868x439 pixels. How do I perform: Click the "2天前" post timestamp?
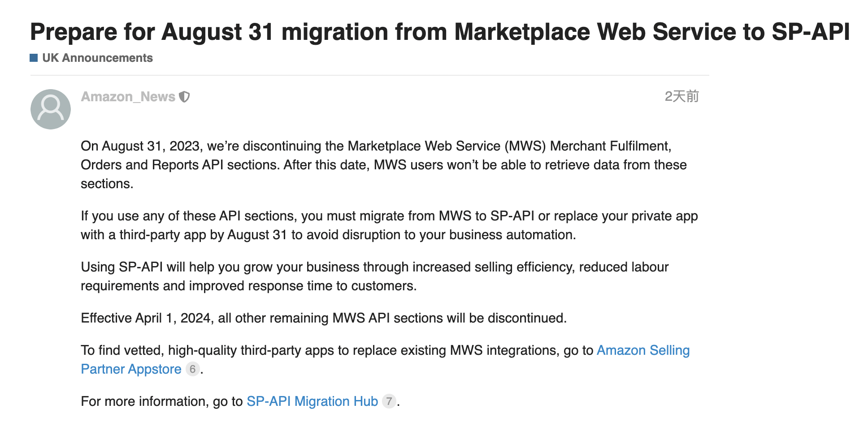(681, 96)
